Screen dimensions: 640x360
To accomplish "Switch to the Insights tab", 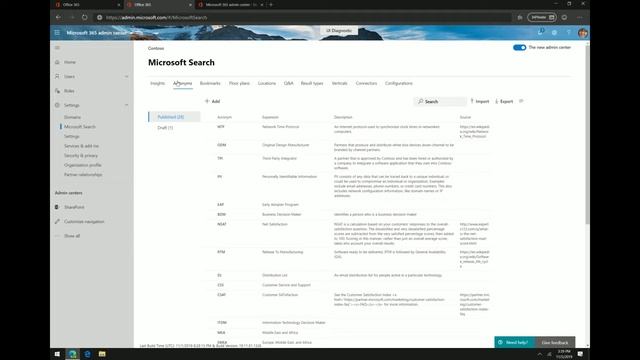I will 158,83.
